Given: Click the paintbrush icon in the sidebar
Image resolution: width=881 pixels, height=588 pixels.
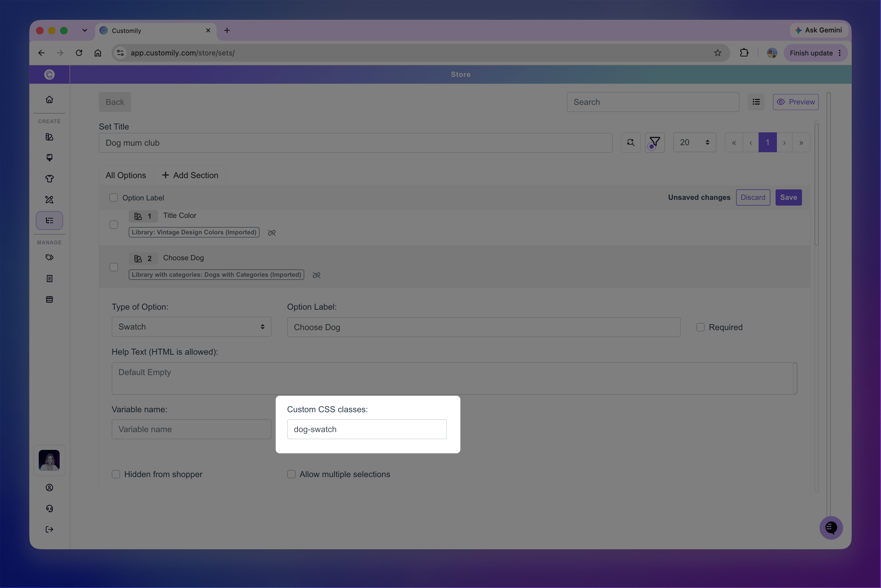Looking at the screenshot, I should click(x=49, y=157).
